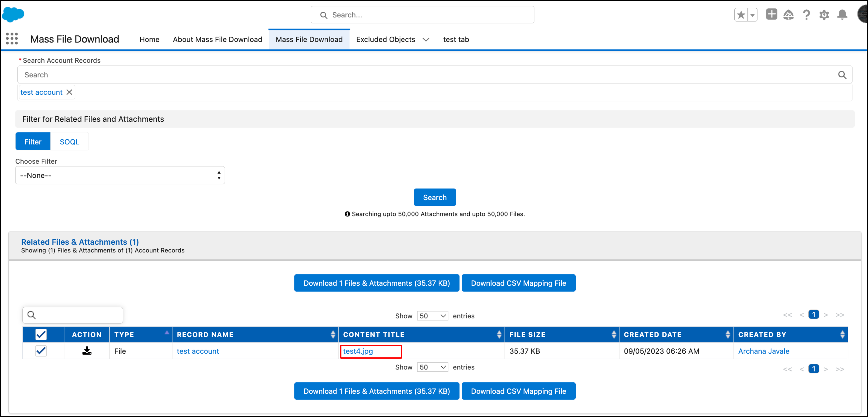Open the test tab
The width and height of the screenshot is (868, 417).
456,39
